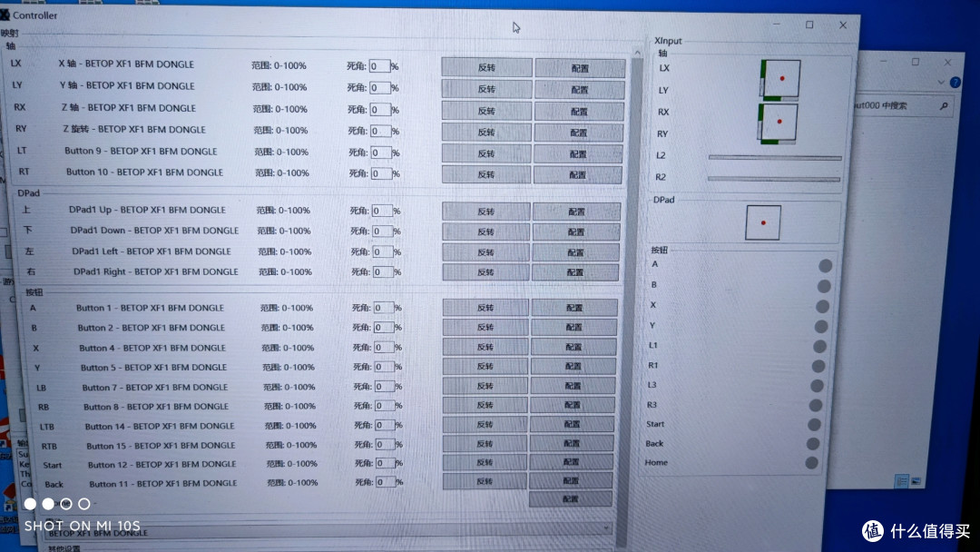The image size is (980, 552).
Task: Click 配置 for DPad1 Down row
Action: coord(575,232)
